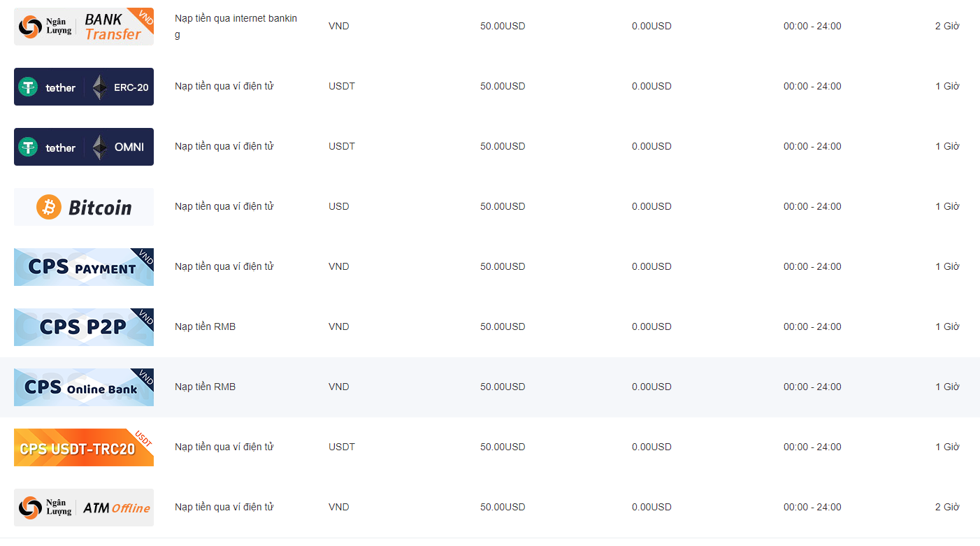Select the Bitcoin deposit logo

84,207
